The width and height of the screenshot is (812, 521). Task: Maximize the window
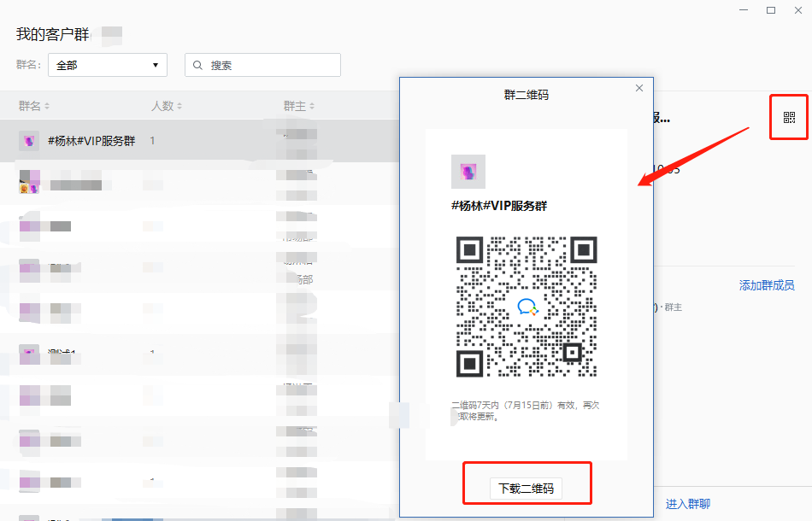tap(771, 10)
